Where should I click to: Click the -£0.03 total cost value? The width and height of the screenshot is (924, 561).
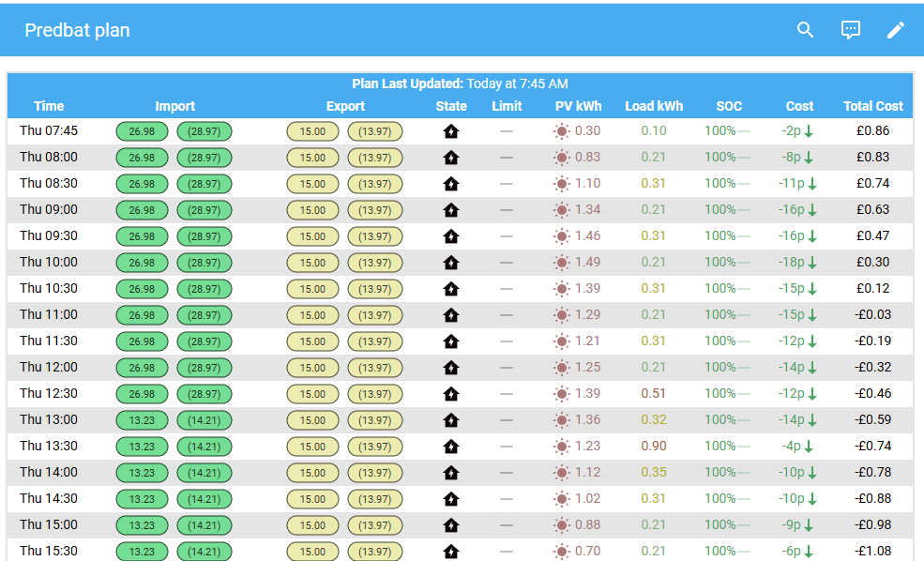coord(872,314)
